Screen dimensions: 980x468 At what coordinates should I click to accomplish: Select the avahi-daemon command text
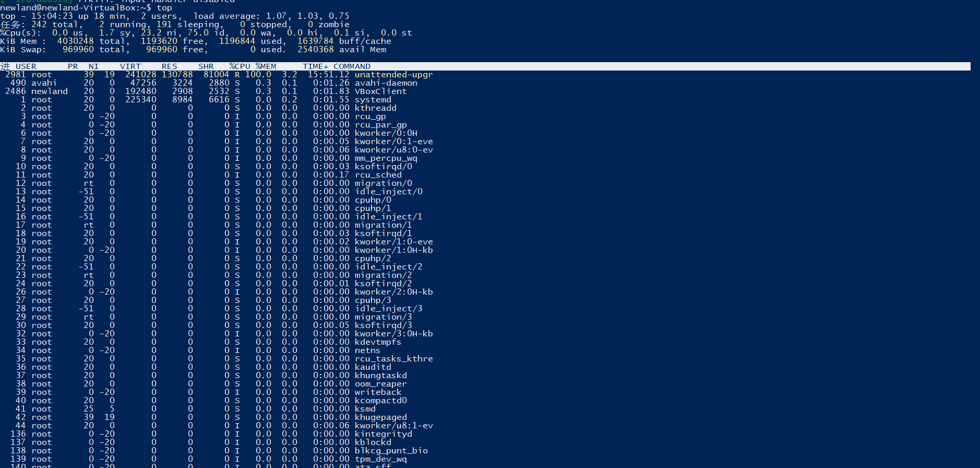click(386, 83)
